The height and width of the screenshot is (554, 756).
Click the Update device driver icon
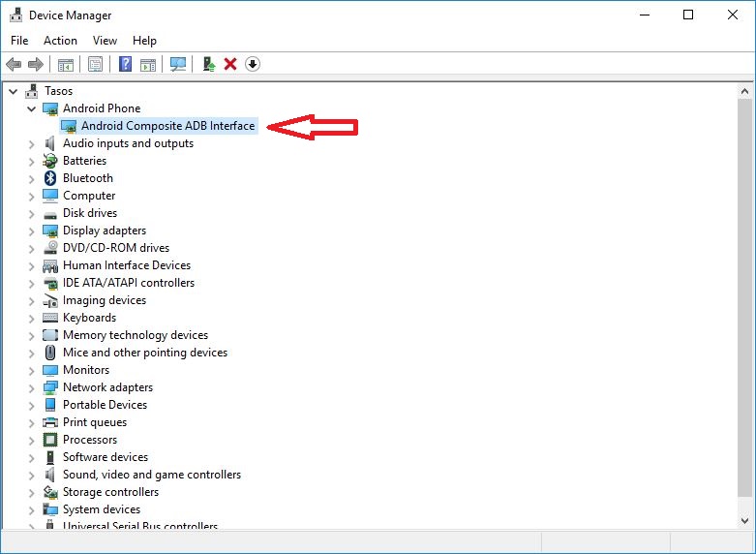pos(208,64)
